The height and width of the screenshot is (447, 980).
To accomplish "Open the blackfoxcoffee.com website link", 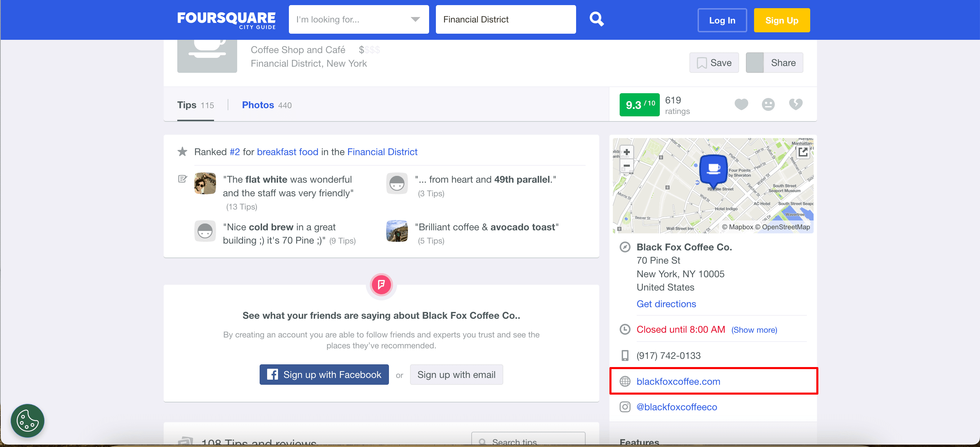I will pos(678,381).
